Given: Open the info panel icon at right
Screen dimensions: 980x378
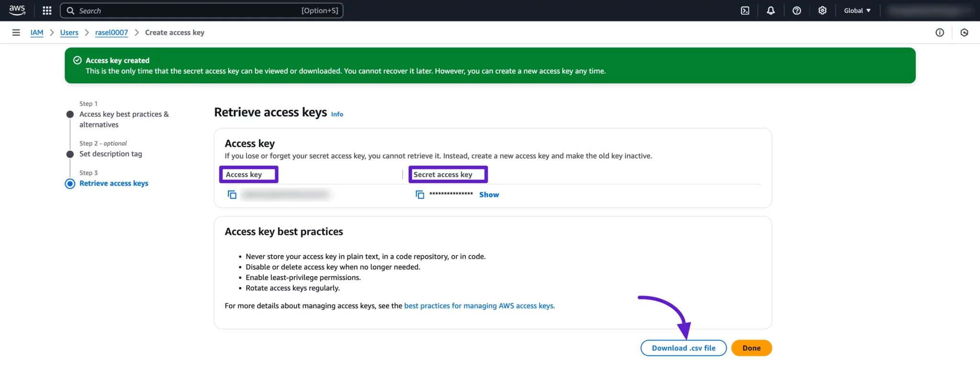Looking at the screenshot, I should pyautogui.click(x=939, y=33).
